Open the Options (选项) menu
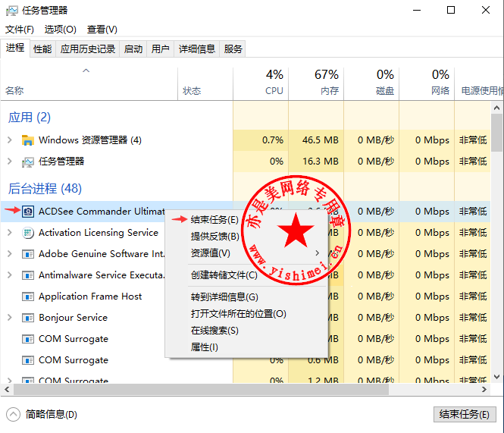The height and width of the screenshot is (433, 504). [60, 30]
